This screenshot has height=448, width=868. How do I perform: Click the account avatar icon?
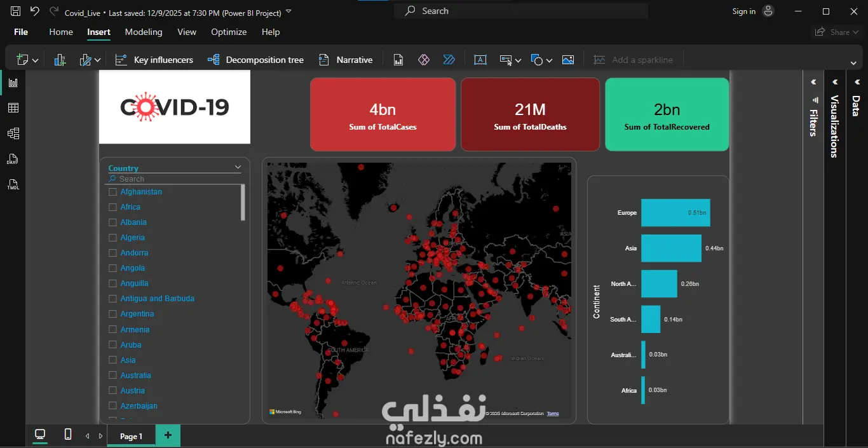coord(768,11)
